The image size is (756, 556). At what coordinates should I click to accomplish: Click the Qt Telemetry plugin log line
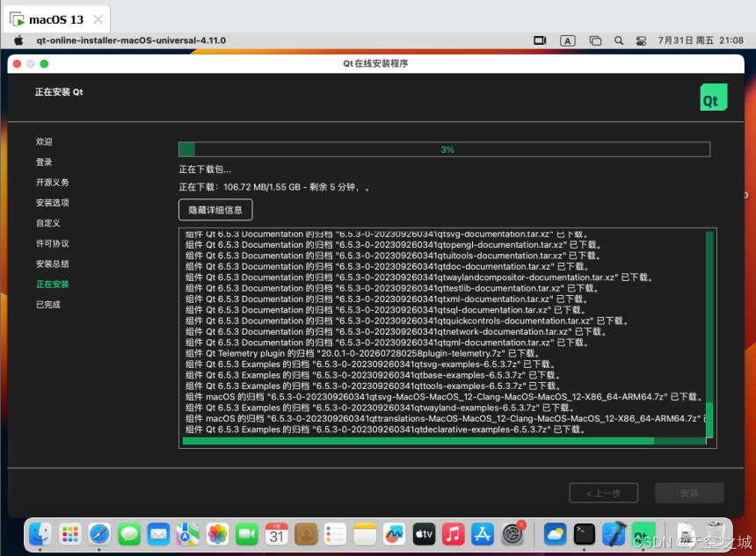[x=362, y=353]
